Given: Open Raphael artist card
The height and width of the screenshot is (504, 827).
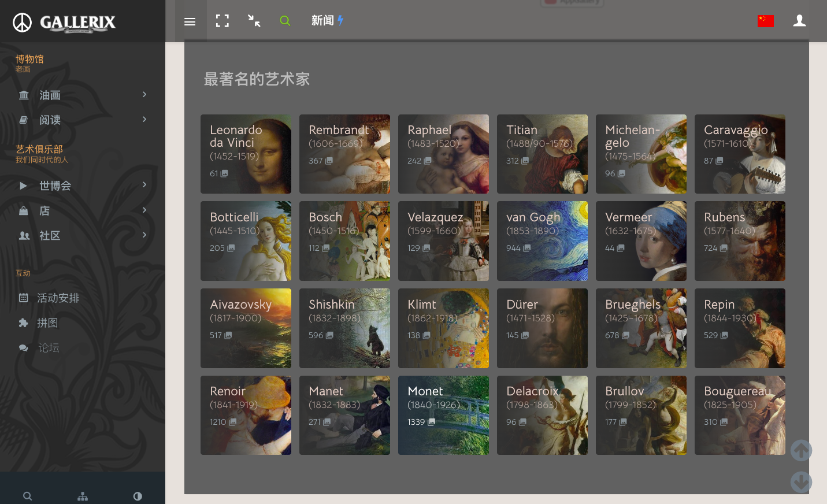Looking at the screenshot, I should click(x=443, y=154).
